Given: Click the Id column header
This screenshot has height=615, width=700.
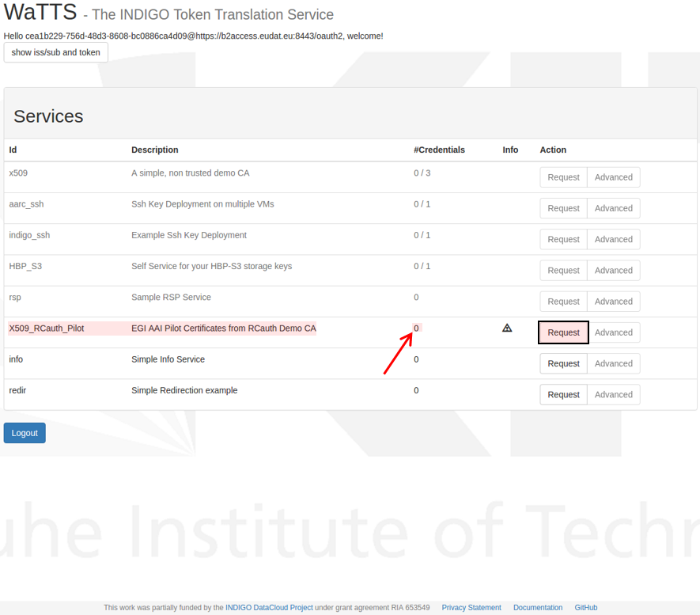Looking at the screenshot, I should pyautogui.click(x=13, y=150).
